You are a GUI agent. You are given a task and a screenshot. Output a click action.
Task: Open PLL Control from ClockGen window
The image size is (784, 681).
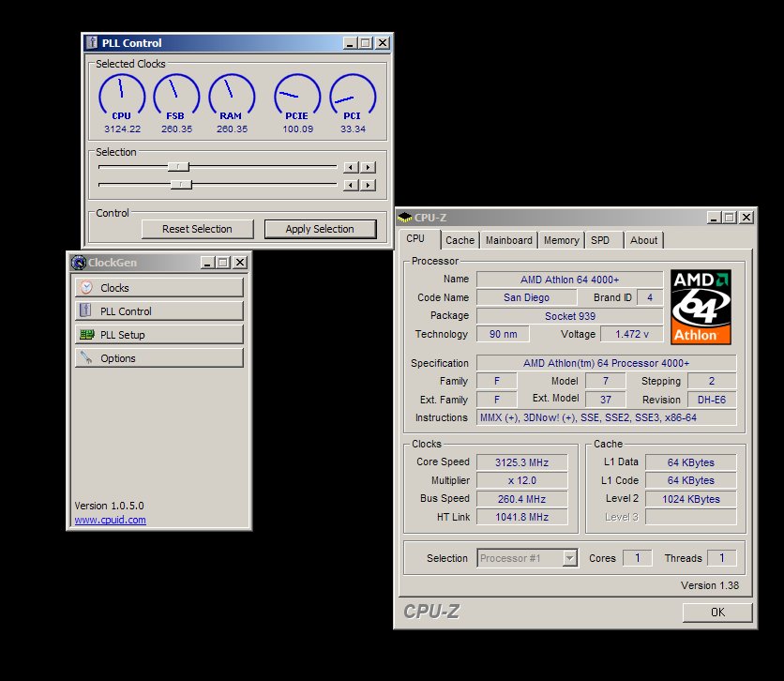coord(159,311)
